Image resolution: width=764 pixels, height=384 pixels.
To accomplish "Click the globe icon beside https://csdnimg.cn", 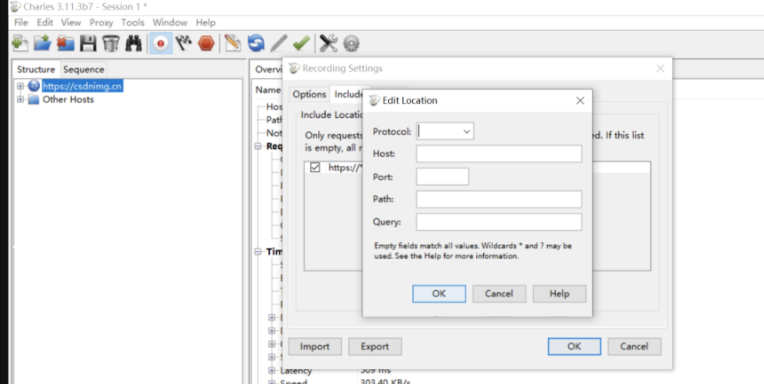I will pos(34,86).
